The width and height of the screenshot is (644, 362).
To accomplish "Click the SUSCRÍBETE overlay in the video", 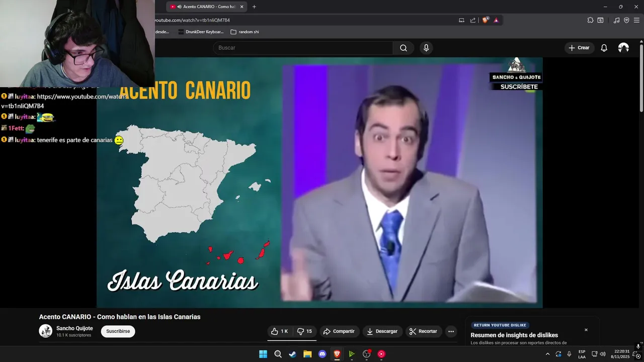I will [x=519, y=86].
